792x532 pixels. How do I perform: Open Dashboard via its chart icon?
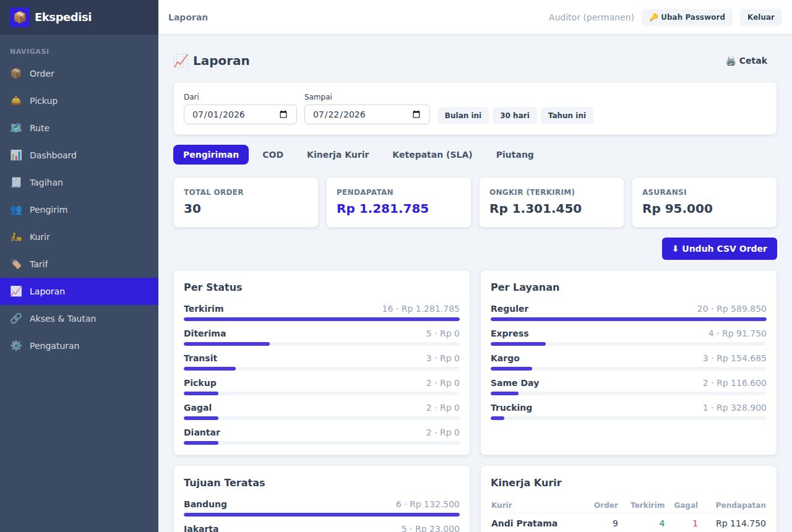point(16,155)
